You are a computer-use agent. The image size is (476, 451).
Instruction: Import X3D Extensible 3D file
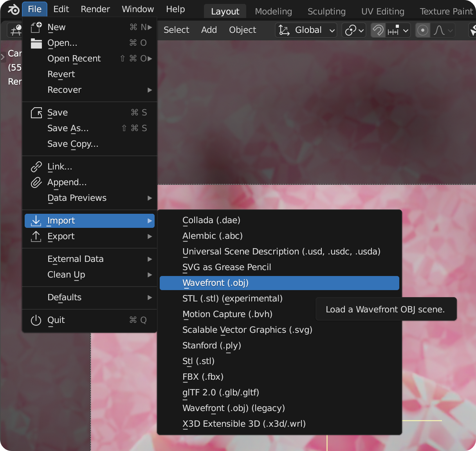[x=279, y=424]
